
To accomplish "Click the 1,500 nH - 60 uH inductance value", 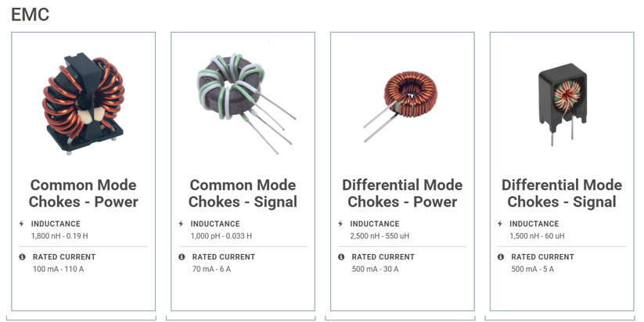I will 537,236.
